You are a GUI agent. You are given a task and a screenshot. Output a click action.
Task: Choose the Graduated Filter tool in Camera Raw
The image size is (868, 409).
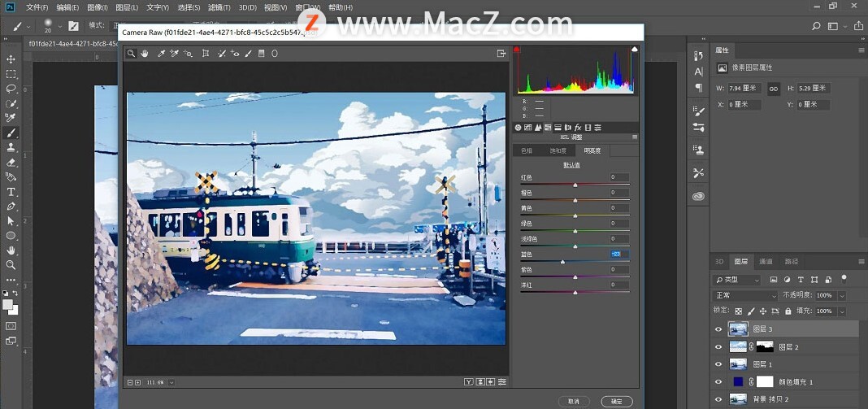point(261,54)
